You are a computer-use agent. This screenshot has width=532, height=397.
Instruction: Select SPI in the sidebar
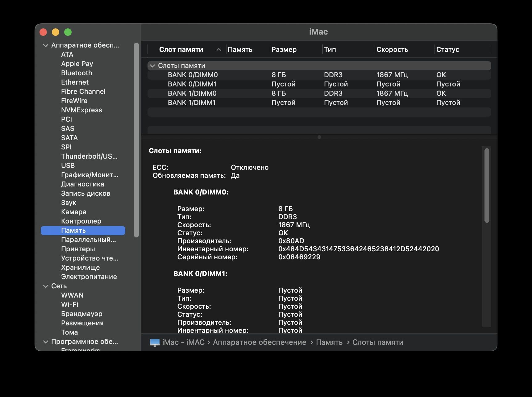[x=66, y=147]
